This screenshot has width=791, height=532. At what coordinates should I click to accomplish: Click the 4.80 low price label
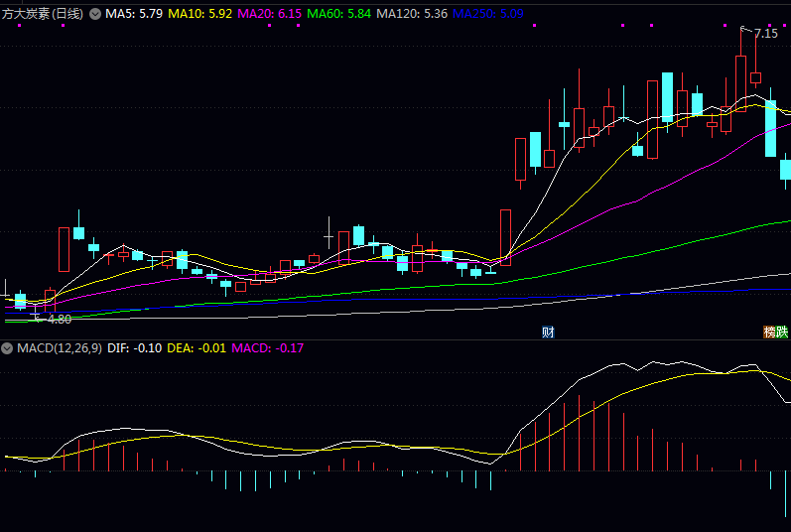(x=59, y=320)
